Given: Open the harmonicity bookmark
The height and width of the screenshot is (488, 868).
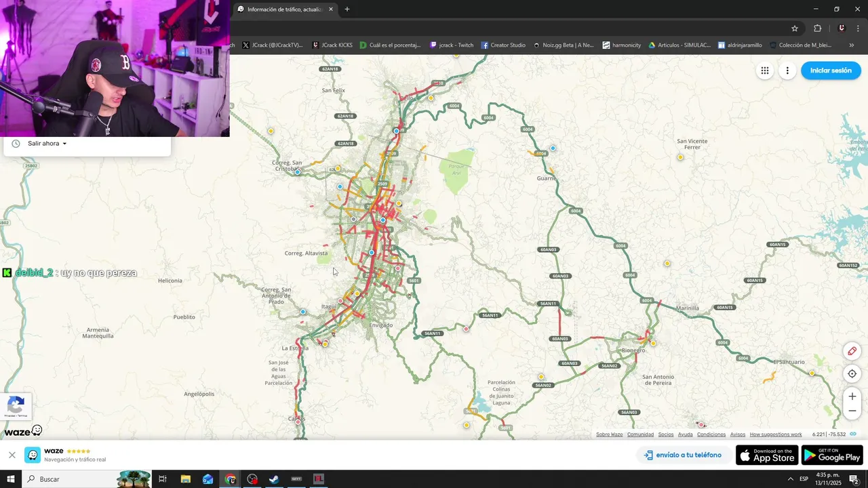Looking at the screenshot, I should click(622, 45).
